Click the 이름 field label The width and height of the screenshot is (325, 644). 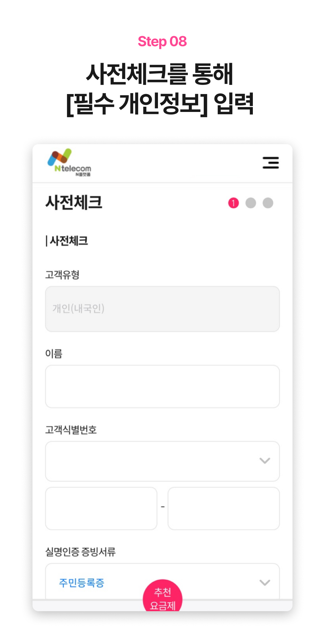54,354
